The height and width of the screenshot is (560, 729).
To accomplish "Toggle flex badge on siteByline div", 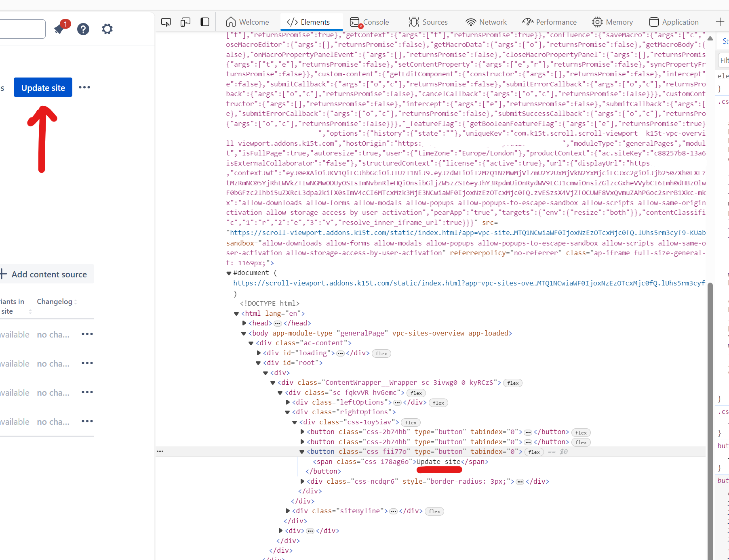I will click(434, 512).
